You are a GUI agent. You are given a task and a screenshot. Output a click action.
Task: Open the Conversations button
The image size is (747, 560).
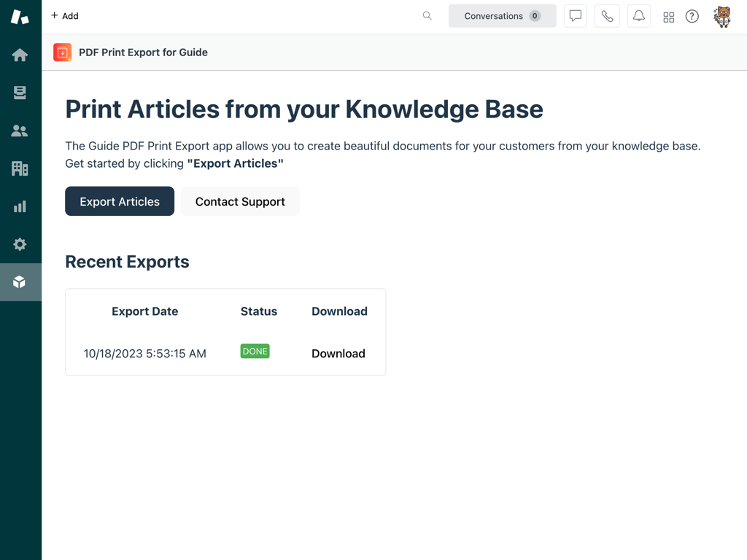point(502,16)
